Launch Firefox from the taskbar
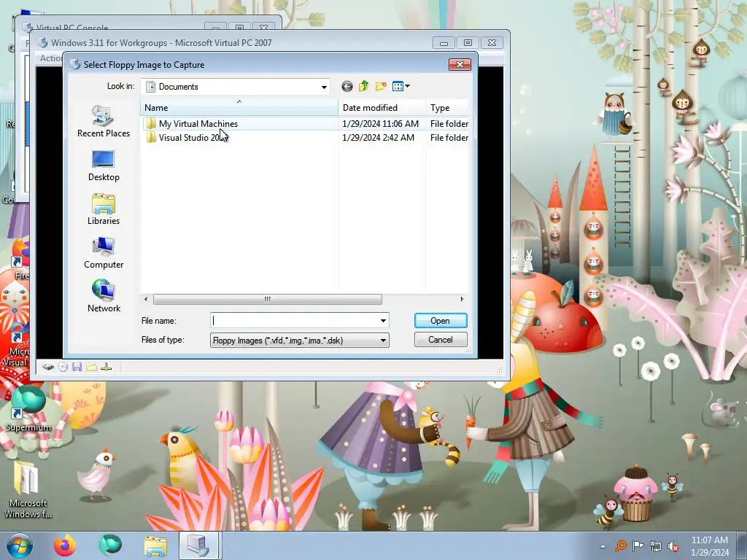 point(65,545)
